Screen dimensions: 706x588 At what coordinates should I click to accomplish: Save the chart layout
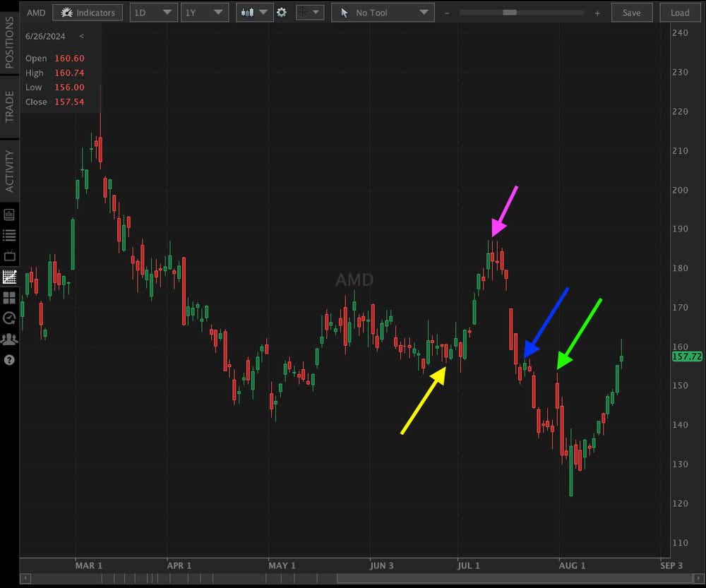632,13
